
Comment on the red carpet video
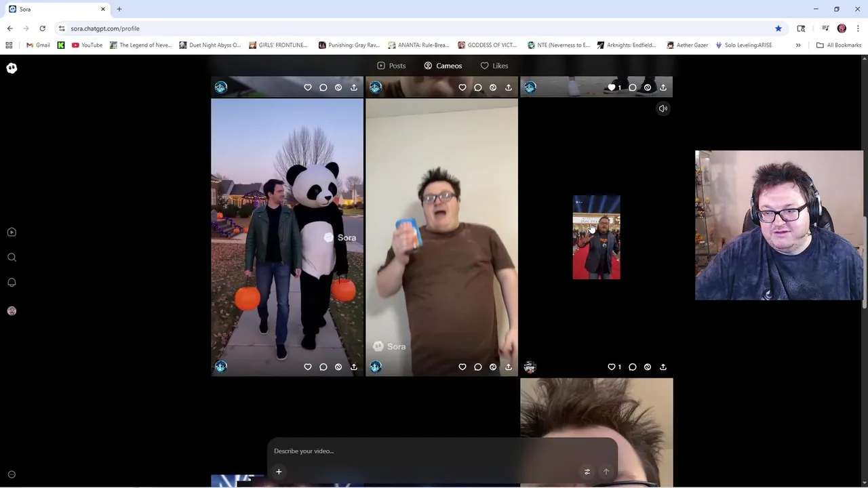coord(633,367)
